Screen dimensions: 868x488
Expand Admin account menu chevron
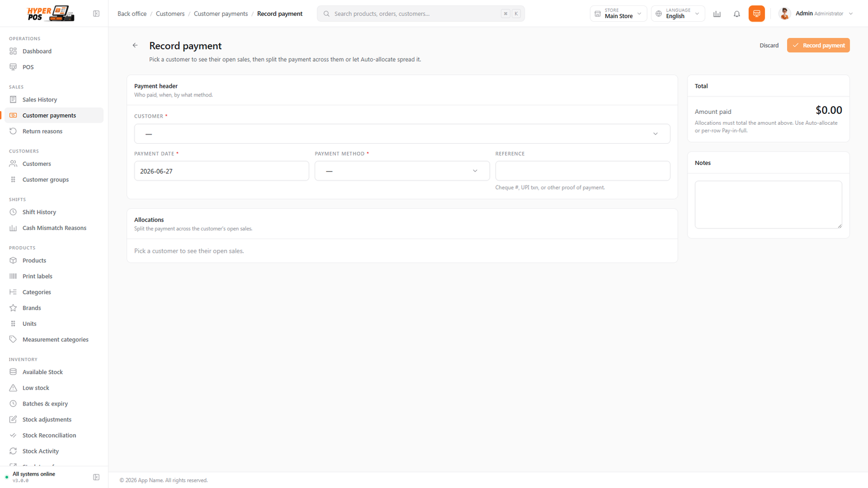click(x=851, y=14)
